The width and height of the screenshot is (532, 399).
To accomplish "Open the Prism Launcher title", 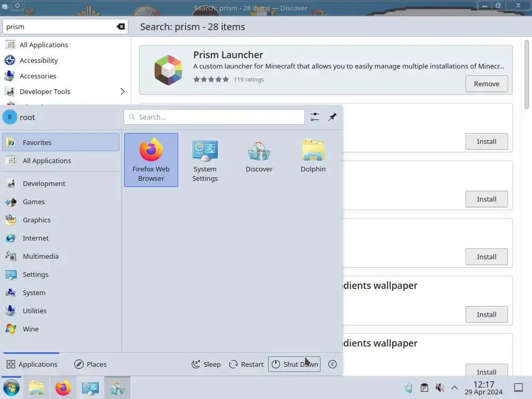I will pos(228,55).
